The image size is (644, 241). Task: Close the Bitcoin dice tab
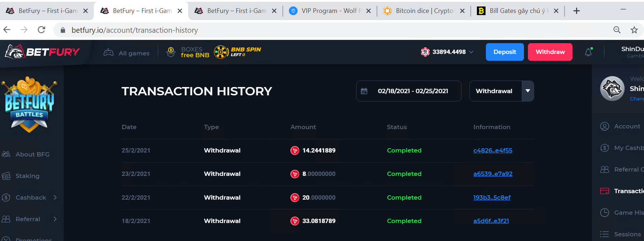coord(462,11)
